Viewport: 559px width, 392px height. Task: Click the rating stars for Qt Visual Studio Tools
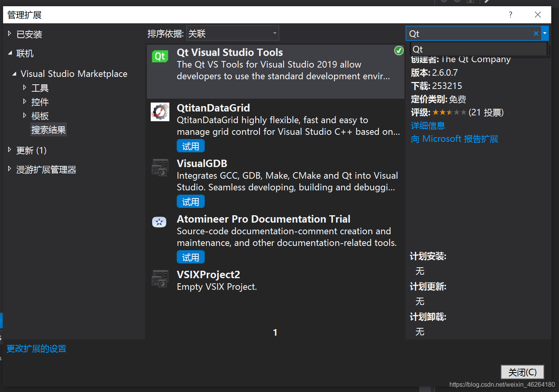pos(449,112)
